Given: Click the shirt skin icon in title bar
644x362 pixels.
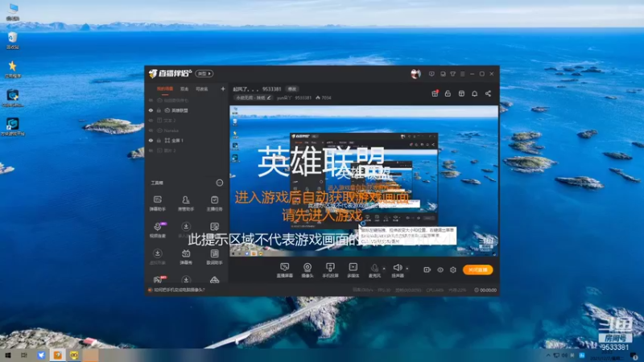Looking at the screenshot, I should [452, 74].
